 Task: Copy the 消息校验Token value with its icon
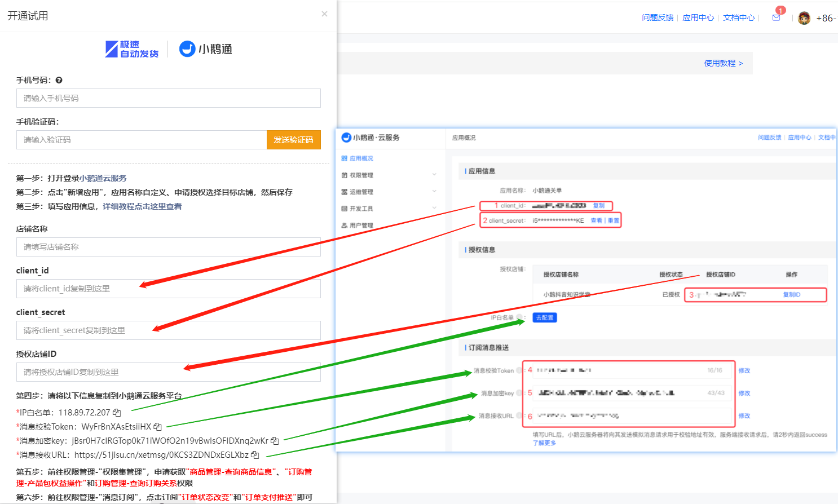tap(158, 427)
